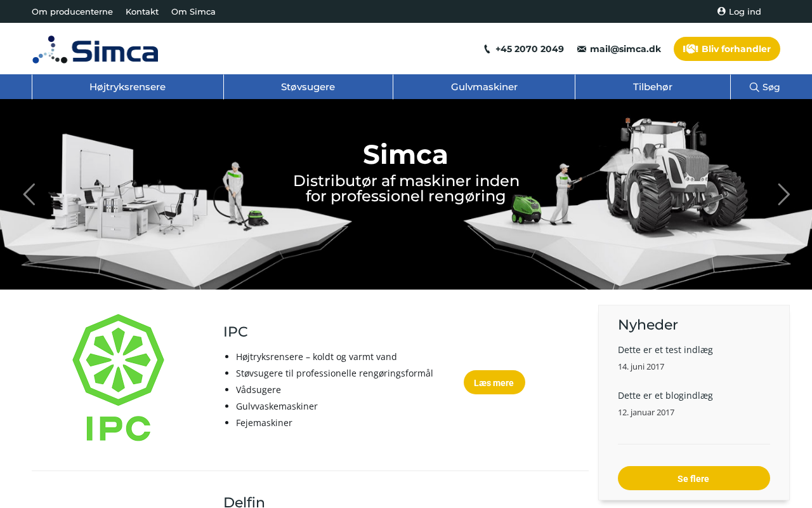The height and width of the screenshot is (508, 812).
Task: Email mail@simca.dk
Action: tap(625, 49)
